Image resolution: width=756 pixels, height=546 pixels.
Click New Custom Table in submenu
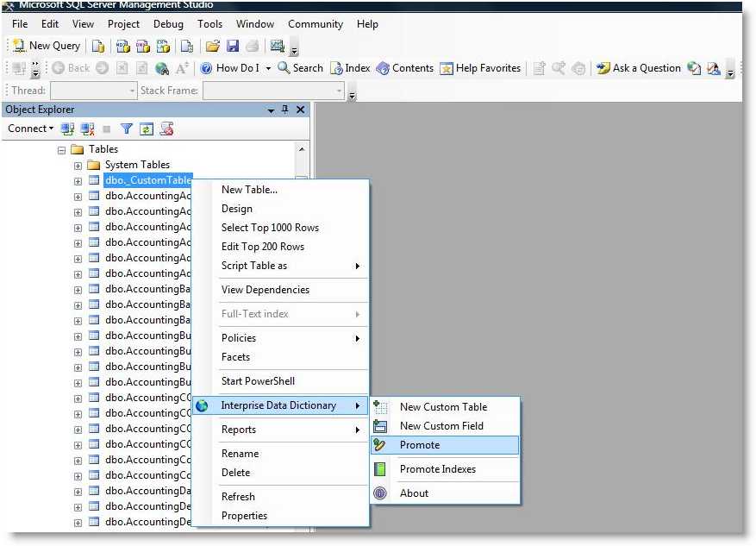coord(443,407)
